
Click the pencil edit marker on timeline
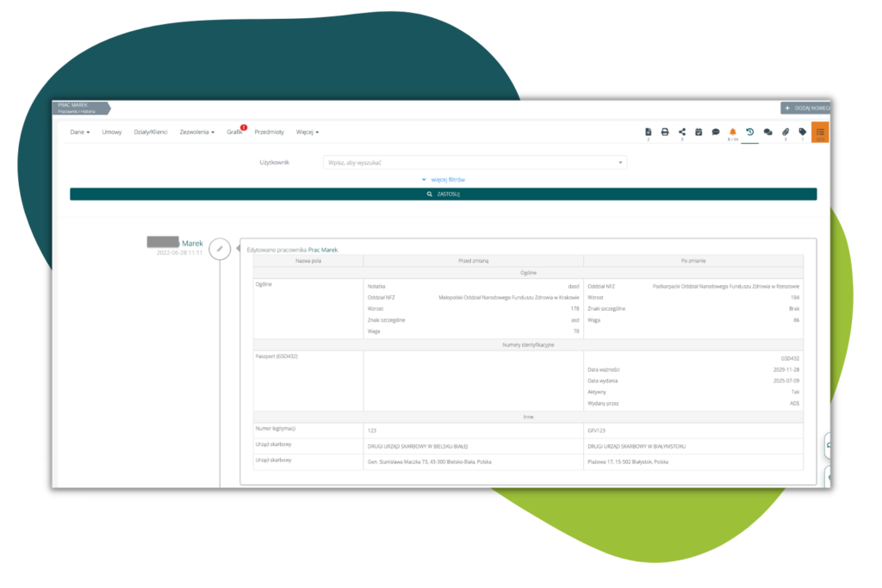pos(220,248)
